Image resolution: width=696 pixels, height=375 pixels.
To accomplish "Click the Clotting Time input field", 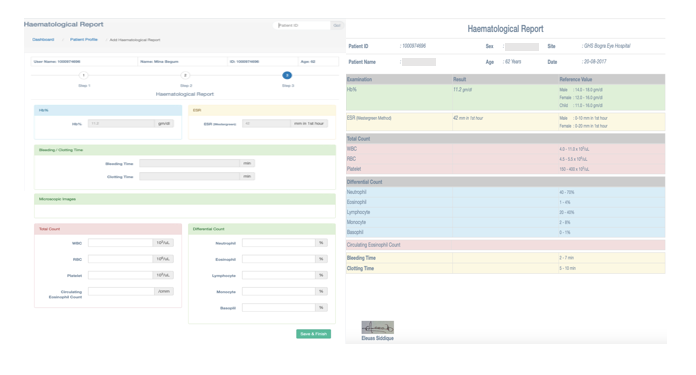I will [x=190, y=176].
